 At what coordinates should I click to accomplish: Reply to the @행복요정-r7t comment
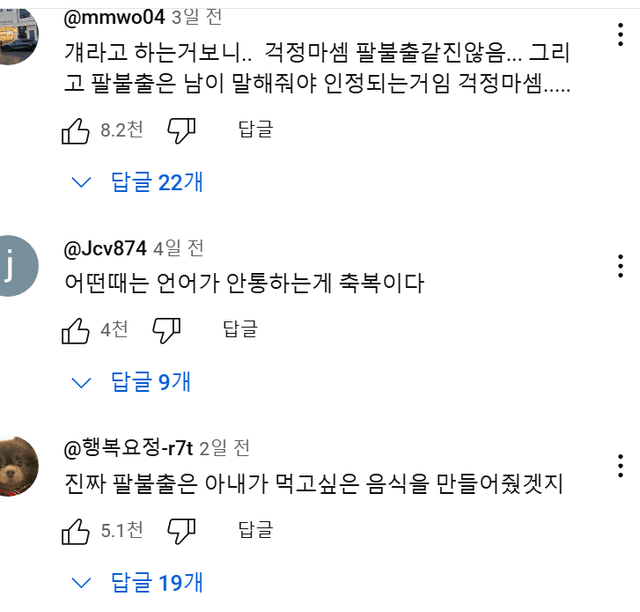click(x=255, y=529)
